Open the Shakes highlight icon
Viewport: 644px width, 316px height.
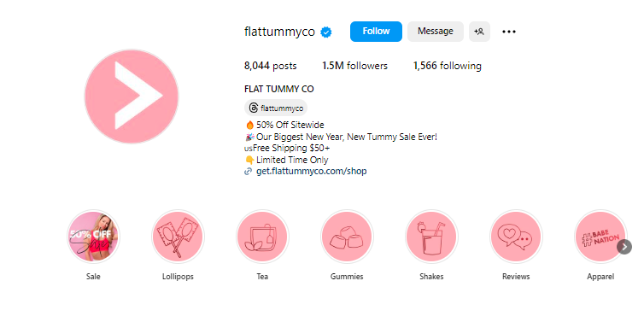[431, 237]
